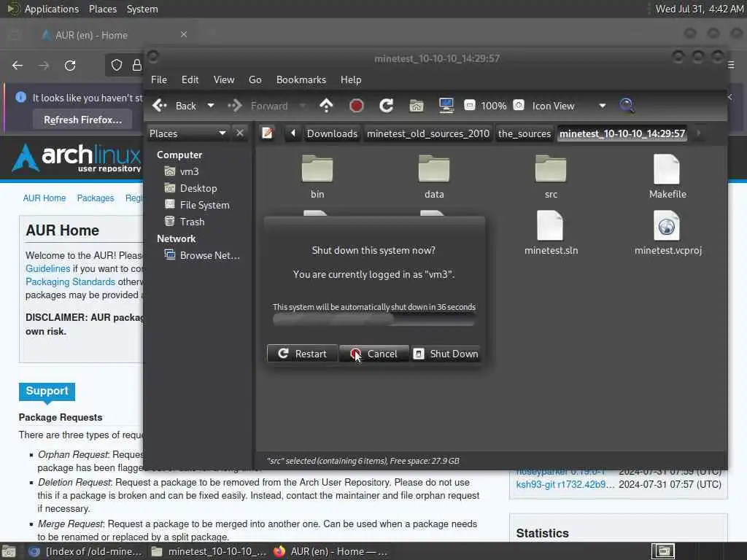The image size is (747, 560).
Task: Click Restart in the shutdown dialog
Action: (303, 354)
